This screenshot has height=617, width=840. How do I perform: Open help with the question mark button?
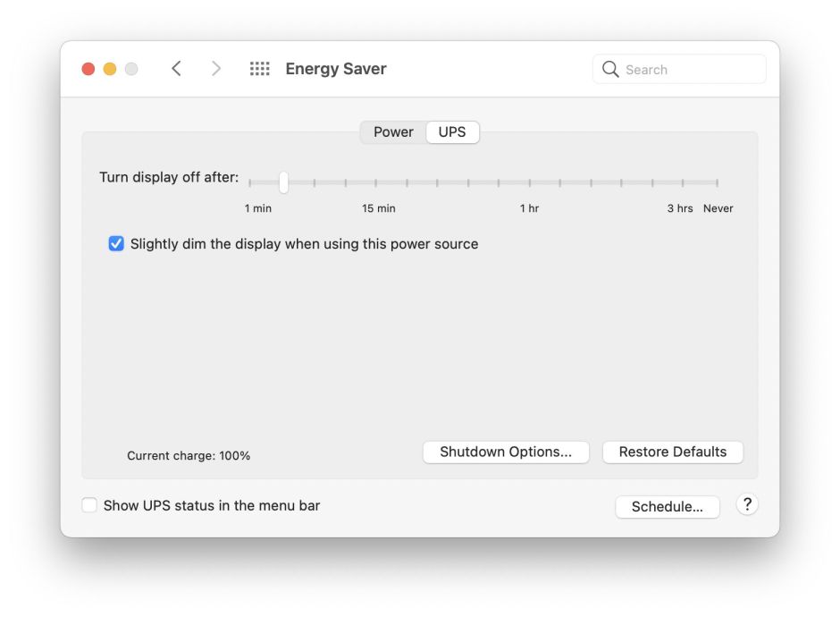tap(747, 504)
